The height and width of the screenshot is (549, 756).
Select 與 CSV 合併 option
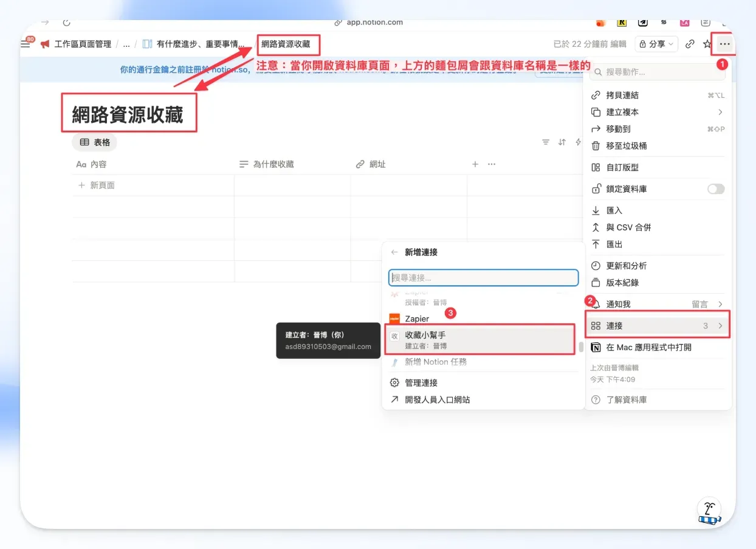[x=658, y=227]
